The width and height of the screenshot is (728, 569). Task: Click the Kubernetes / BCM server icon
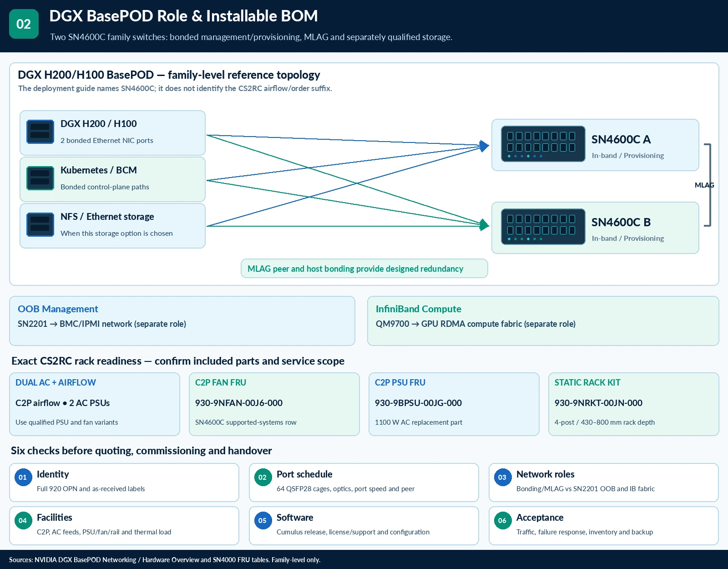tap(40, 178)
